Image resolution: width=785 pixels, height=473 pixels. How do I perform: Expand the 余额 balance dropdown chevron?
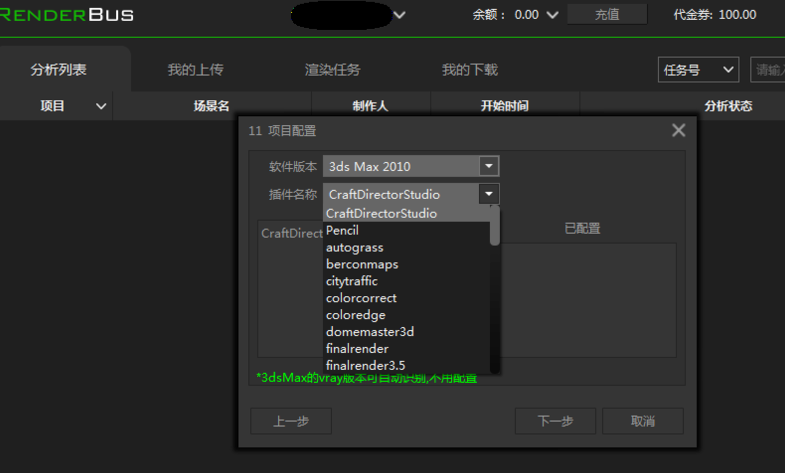[552, 15]
